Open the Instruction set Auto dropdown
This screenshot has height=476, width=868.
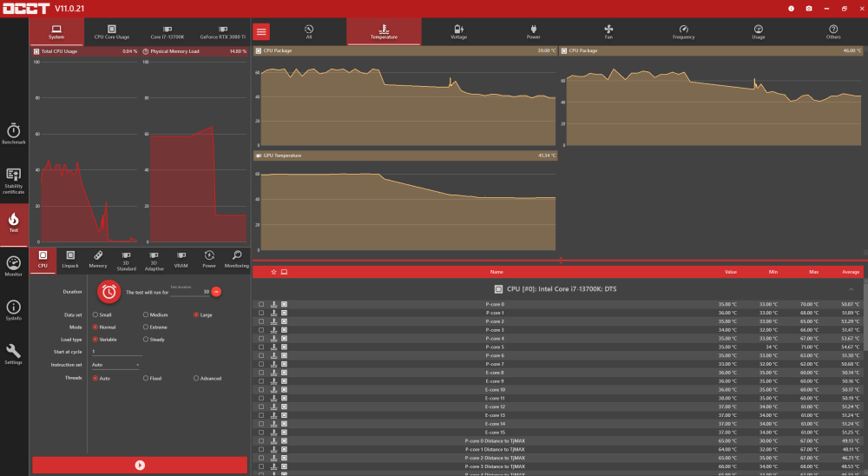(115, 365)
